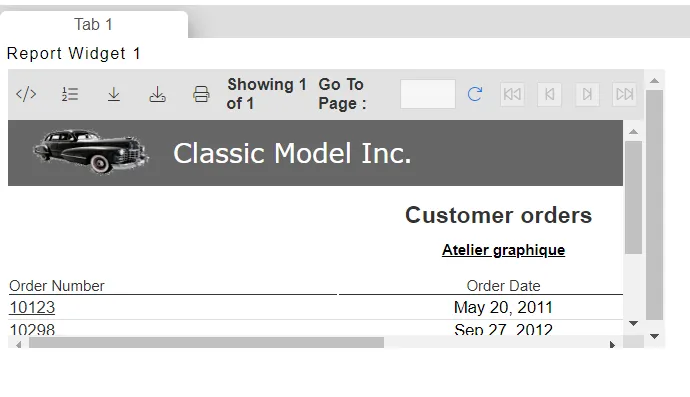The height and width of the screenshot is (397, 690).
Task: Go to next page button
Action: click(x=587, y=94)
